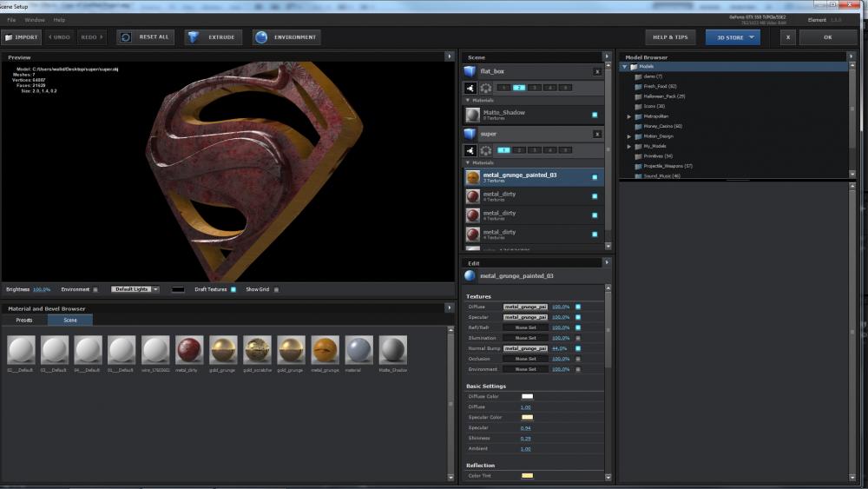Click the Undo button

[x=60, y=37]
